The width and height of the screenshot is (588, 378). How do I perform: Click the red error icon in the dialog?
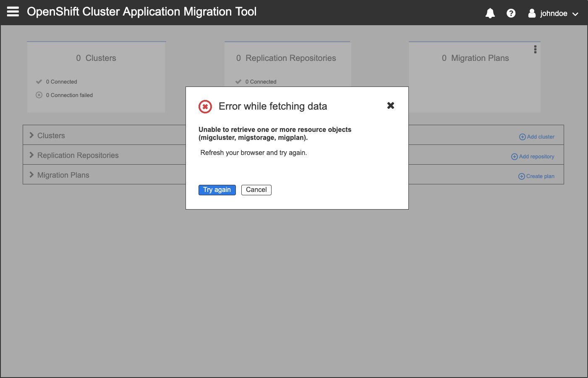205,106
